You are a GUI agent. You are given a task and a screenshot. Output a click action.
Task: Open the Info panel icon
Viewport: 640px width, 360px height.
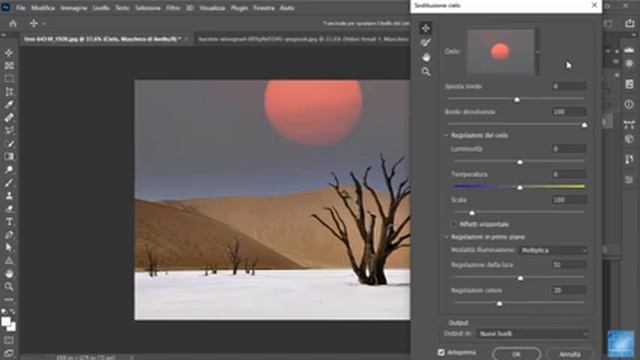coord(629,104)
